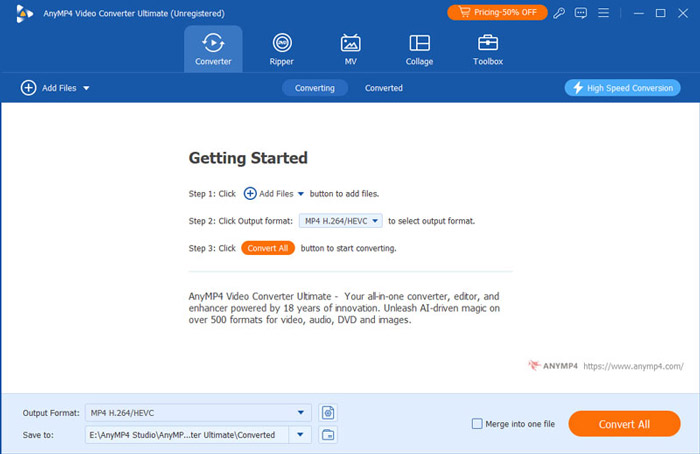Open the MV tab
Image resolution: width=700 pixels, height=454 pixels.
(x=350, y=49)
